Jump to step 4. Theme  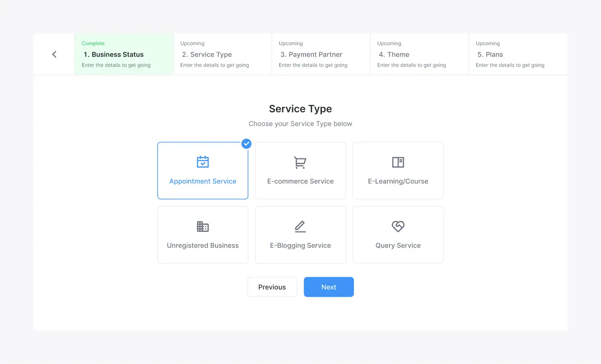click(419, 54)
